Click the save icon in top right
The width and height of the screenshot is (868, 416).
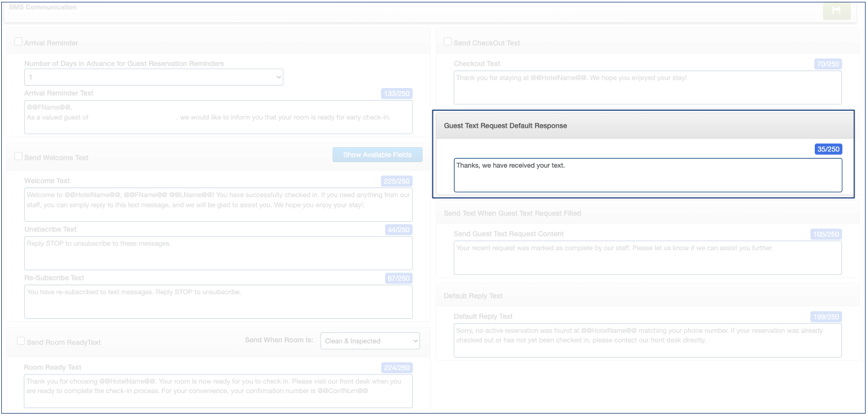coord(835,11)
